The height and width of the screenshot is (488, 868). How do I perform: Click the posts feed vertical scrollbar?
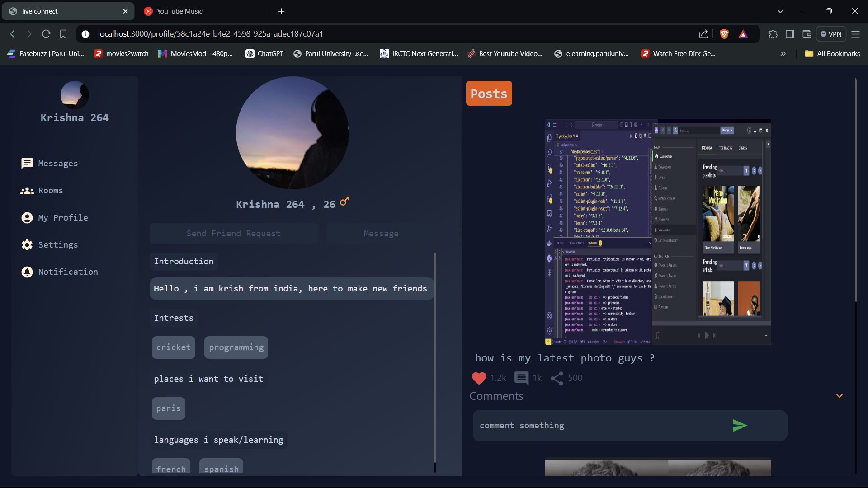(856, 190)
